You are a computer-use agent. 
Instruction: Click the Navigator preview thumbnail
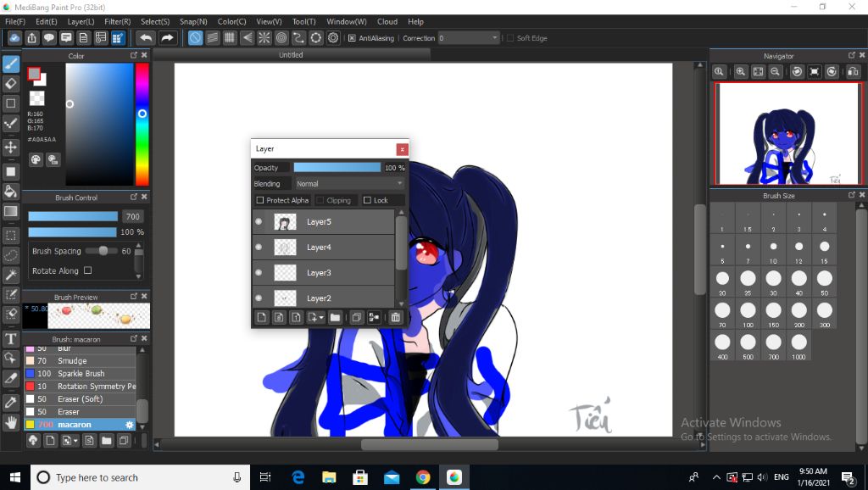tap(788, 134)
